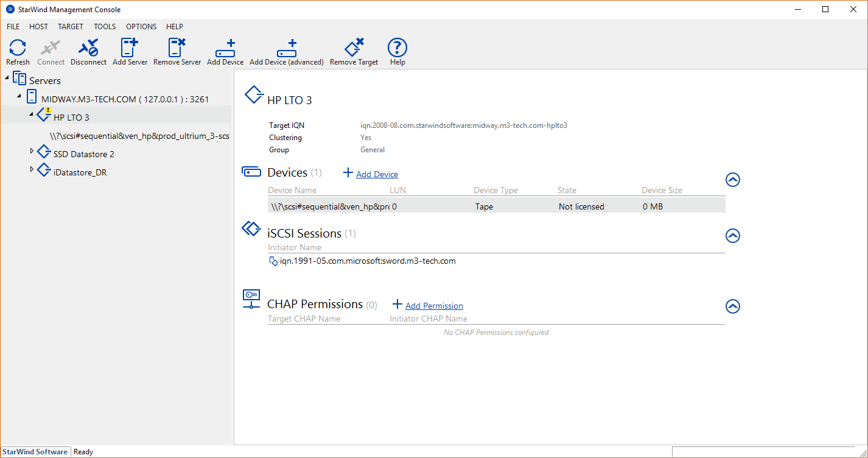Viewport: 868px width, 458px height.
Task: Select iDatastore_DR in tree
Action: click(80, 172)
